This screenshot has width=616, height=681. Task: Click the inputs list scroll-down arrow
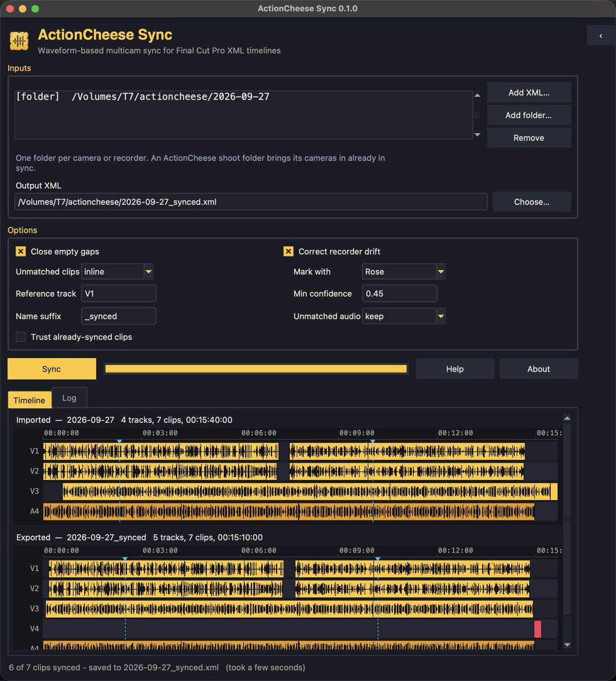[477, 134]
